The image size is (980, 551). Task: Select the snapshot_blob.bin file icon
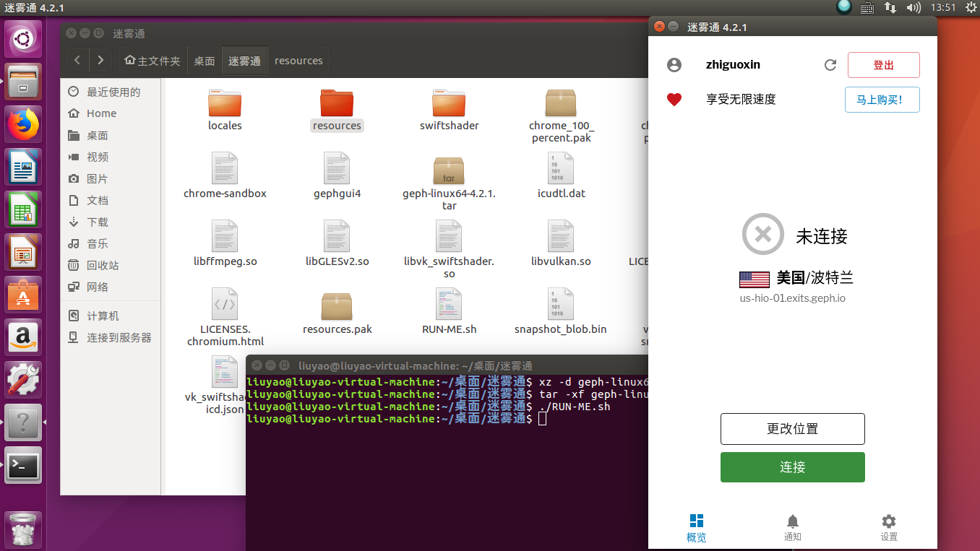(561, 304)
